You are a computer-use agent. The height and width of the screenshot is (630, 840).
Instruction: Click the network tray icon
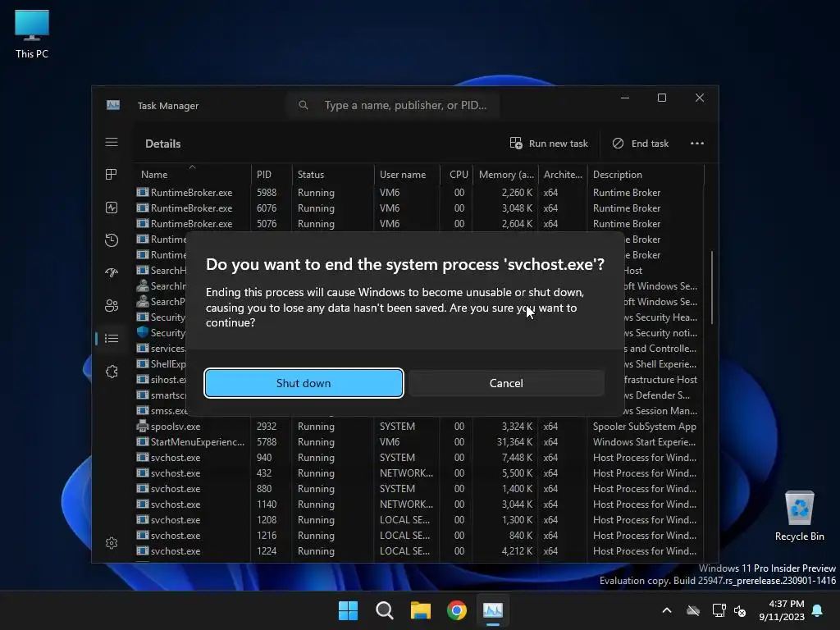click(719, 610)
